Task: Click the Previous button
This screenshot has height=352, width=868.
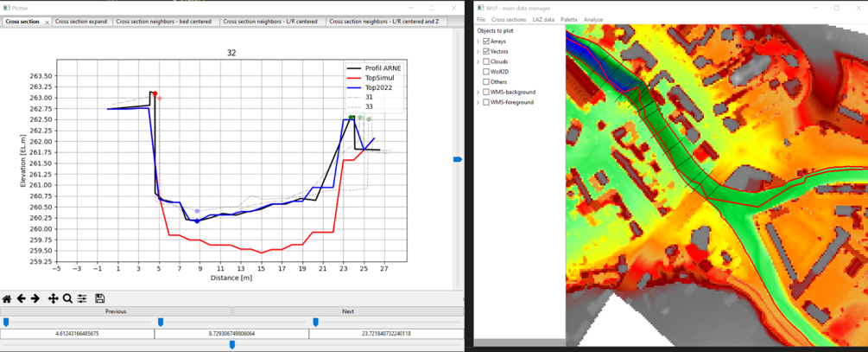Action: (x=116, y=311)
